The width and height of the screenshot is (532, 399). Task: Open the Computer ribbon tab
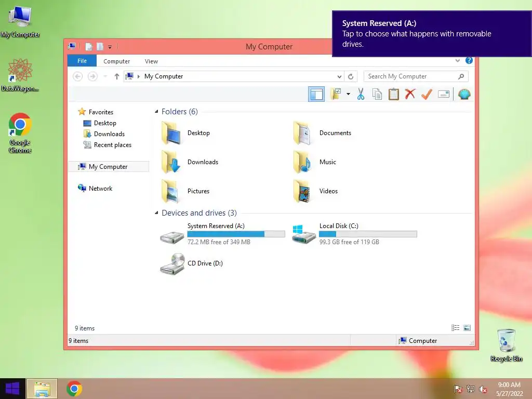(x=116, y=61)
